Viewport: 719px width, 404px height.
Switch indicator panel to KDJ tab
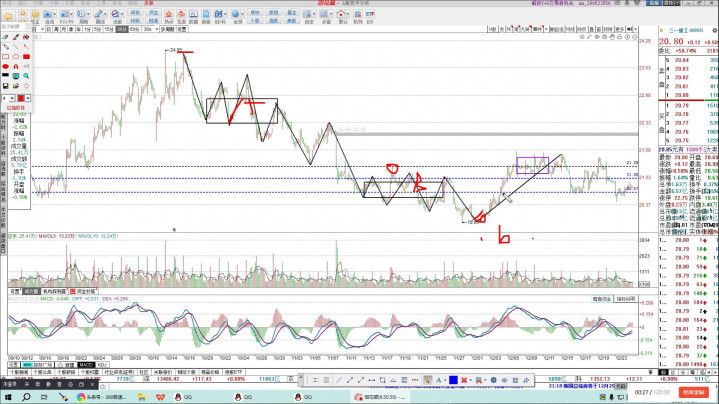point(102,365)
